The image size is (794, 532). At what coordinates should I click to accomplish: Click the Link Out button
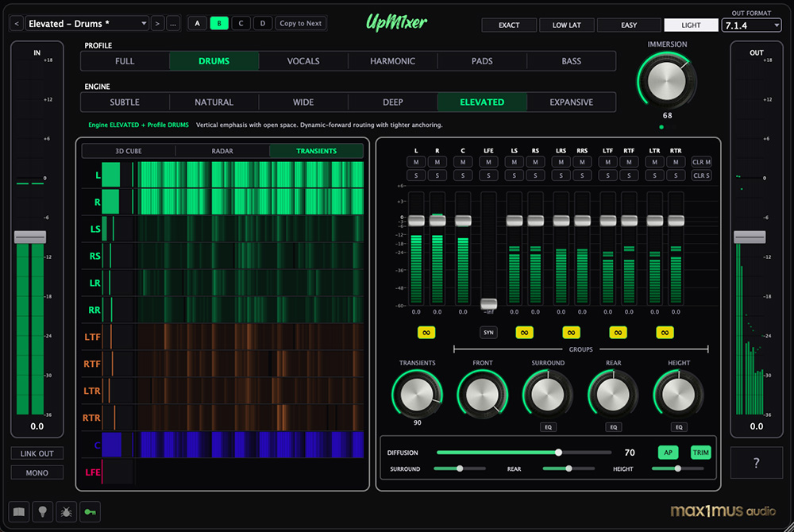[37, 453]
